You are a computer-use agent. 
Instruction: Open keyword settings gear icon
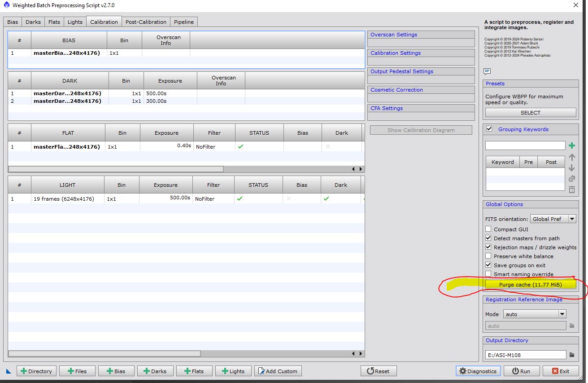(571, 179)
